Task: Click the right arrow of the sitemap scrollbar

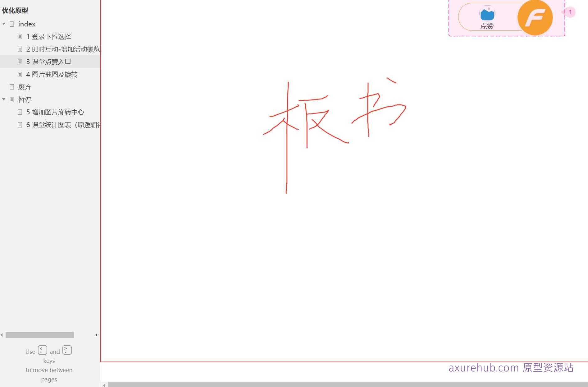Action: (x=96, y=335)
